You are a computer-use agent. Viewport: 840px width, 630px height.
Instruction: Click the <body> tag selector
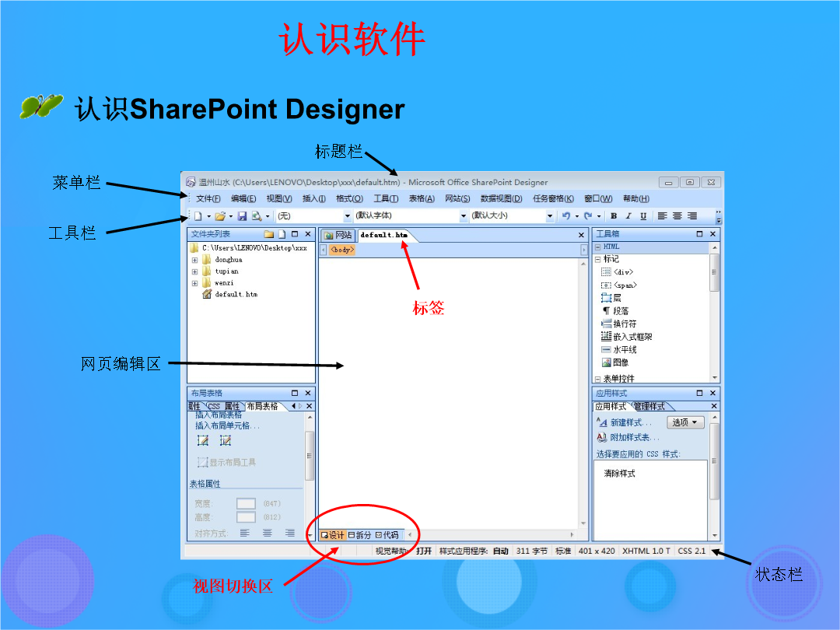[342, 250]
